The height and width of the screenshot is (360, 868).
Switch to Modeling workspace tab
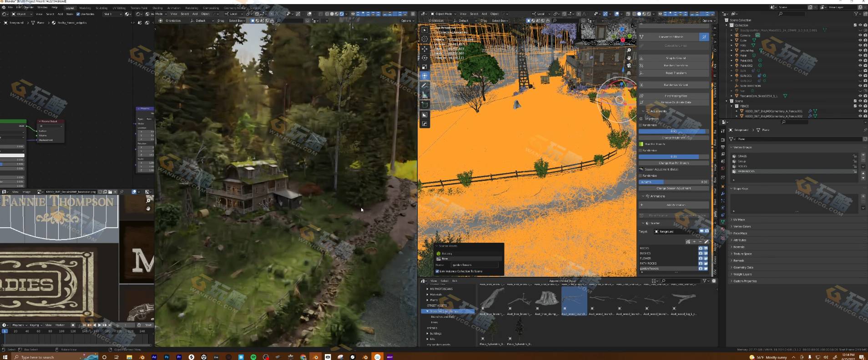85,8
